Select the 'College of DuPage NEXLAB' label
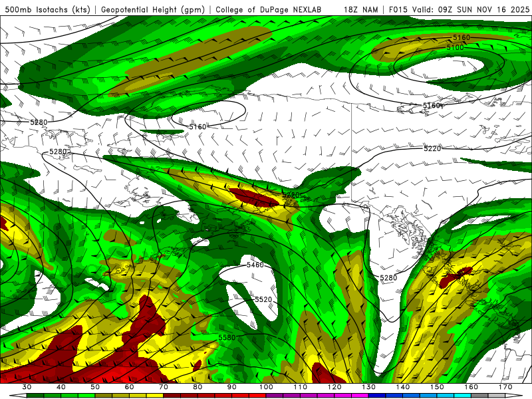The image size is (532, 399). click(269, 9)
